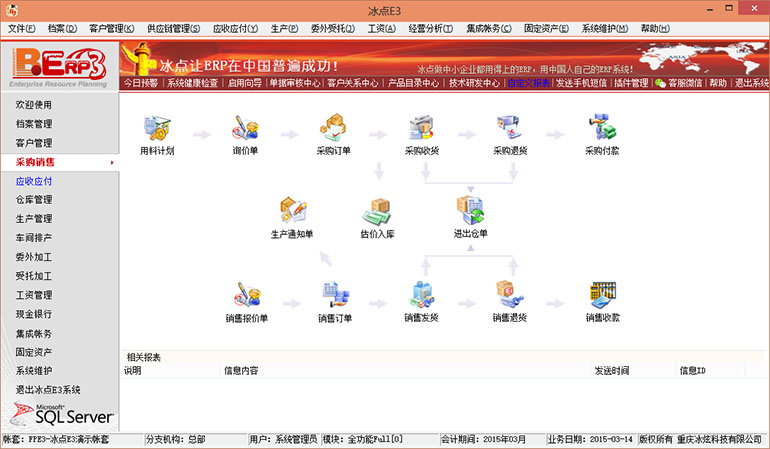Click the 发送手机短信 link

(581, 83)
